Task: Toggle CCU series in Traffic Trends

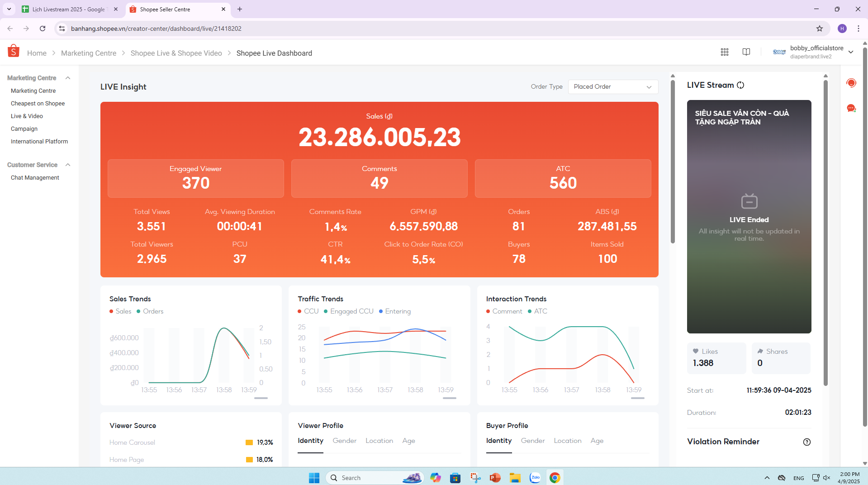Action: pyautogui.click(x=308, y=311)
